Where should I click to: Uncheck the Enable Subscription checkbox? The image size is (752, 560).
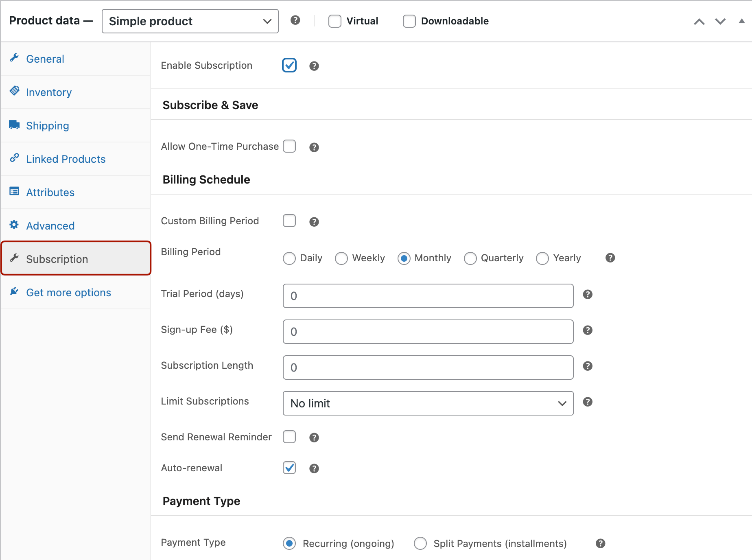tap(289, 65)
